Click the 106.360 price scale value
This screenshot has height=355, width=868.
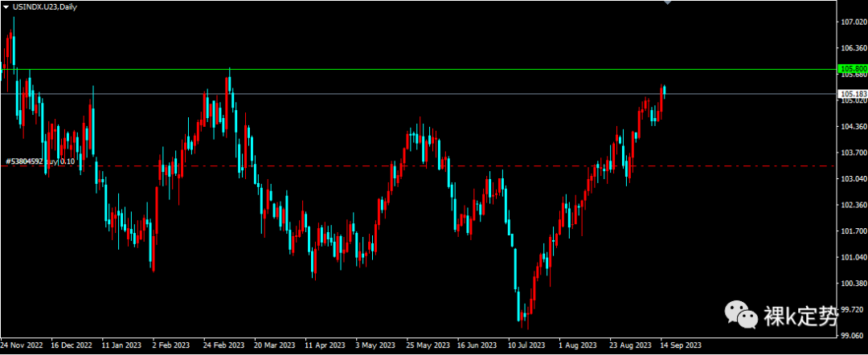click(853, 48)
